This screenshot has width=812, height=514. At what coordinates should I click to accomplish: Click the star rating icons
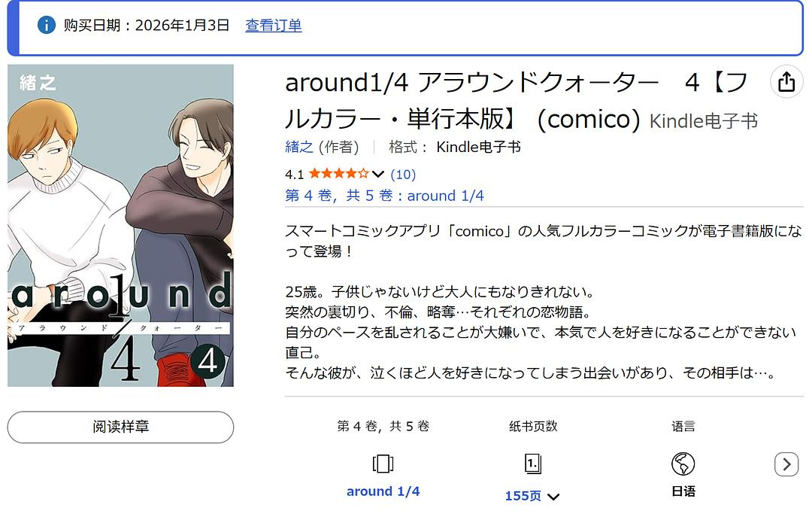(338, 174)
